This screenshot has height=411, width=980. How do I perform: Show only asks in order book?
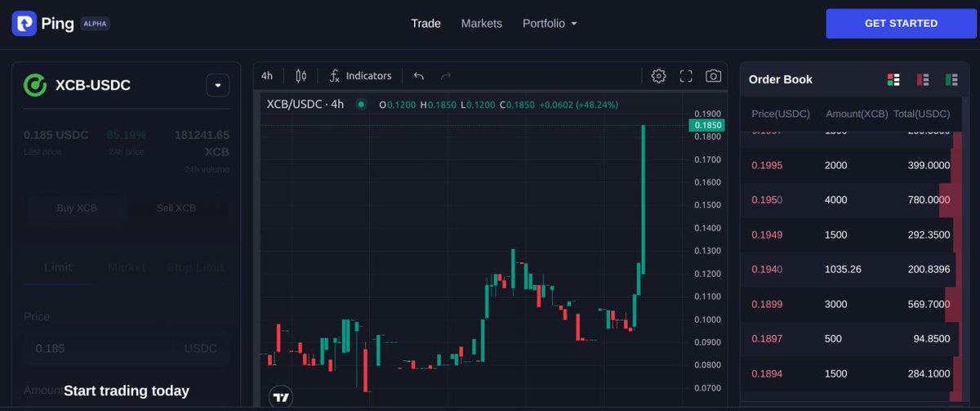click(x=922, y=79)
